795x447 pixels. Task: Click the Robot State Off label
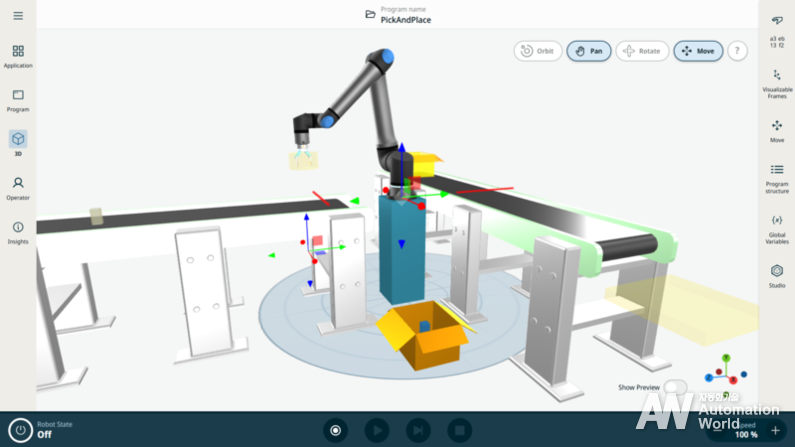click(x=55, y=430)
